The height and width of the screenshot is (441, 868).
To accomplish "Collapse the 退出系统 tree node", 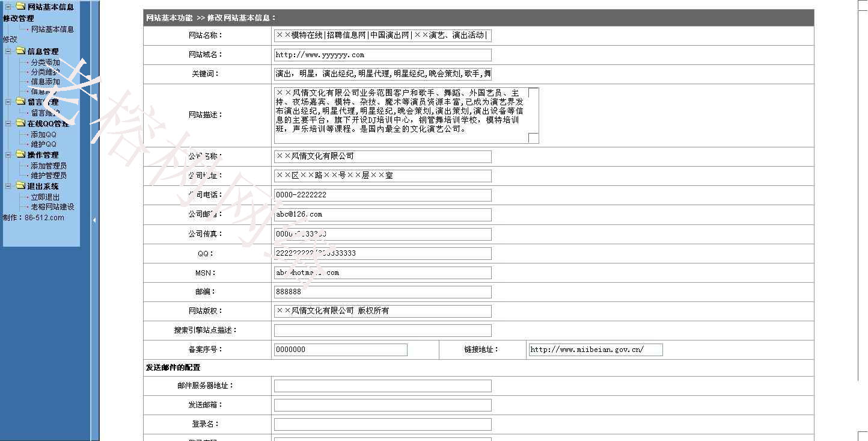I will click(8, 186).
